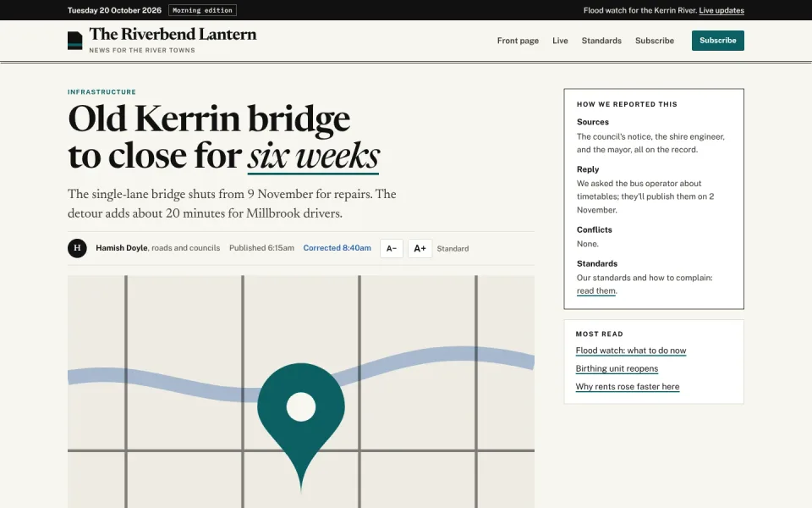This screenshot has height=508, width=812.
Task: Click 'News for the river towns' tagline
Action: pos(142,50)
